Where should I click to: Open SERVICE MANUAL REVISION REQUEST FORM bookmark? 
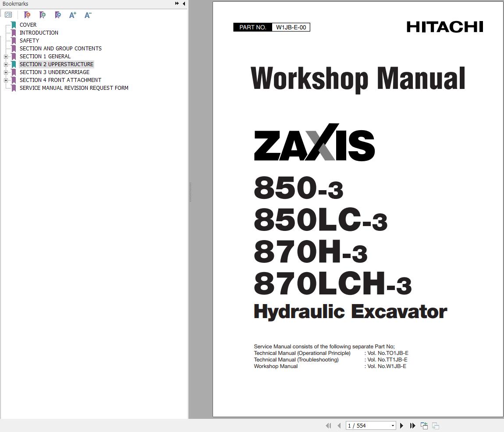pos(74,88)
